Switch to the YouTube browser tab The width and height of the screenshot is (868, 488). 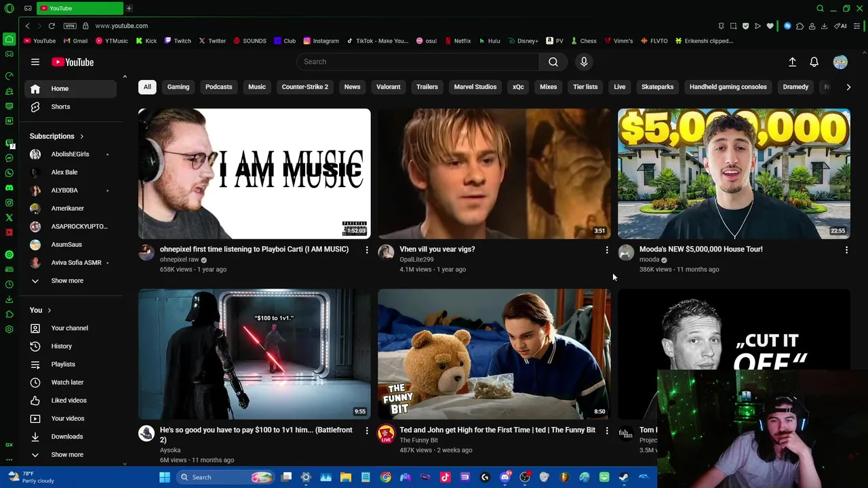point(80,8)
